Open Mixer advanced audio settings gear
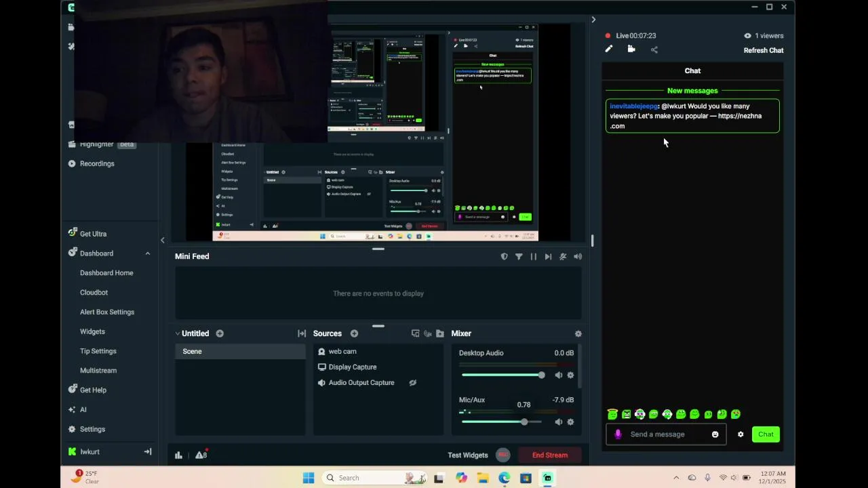This screenshot has height=488, width=868. (x=578, y=334)
